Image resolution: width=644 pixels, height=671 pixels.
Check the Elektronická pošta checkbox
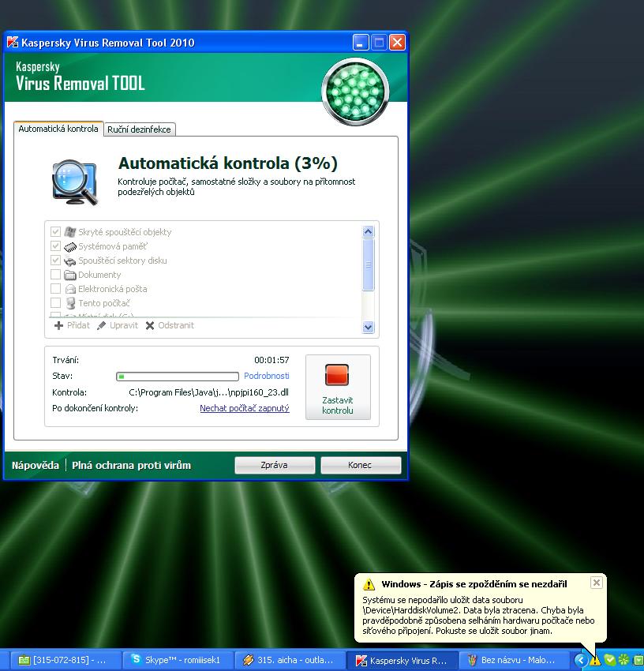click(x=56, y=289)
